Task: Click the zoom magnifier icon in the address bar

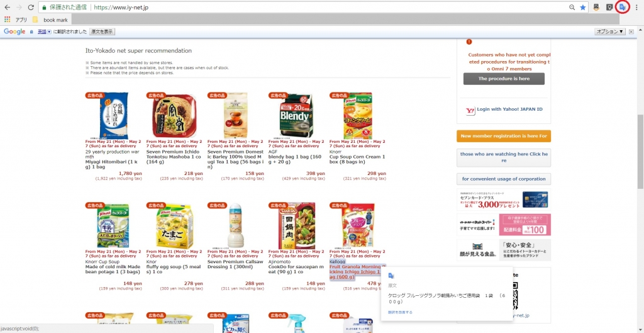Action: [x=572, y=7]
